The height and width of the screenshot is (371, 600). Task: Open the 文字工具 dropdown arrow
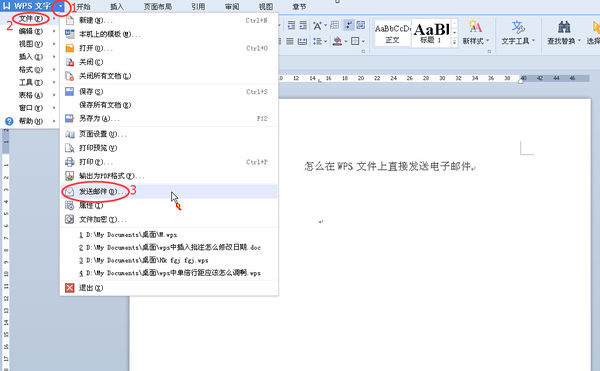(x=533, y=41)
